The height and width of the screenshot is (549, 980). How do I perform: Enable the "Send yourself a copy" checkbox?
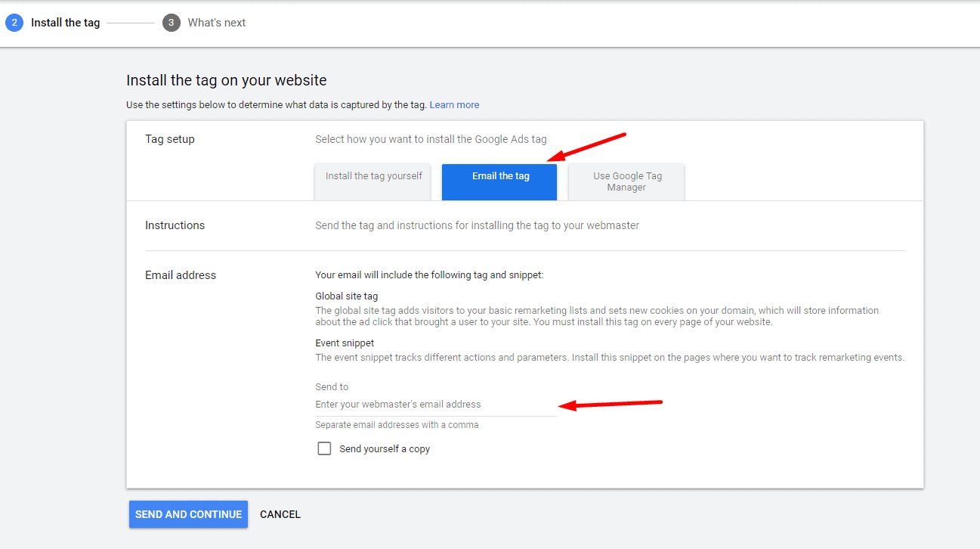pyautogui.click(x=325, y=448)
